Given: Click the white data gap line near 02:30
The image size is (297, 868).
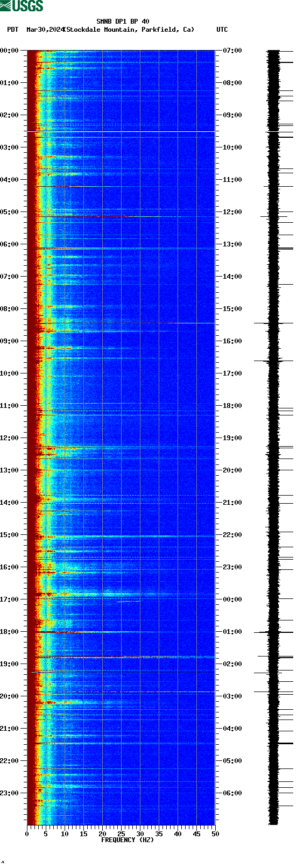Looking at the screenshot, I should (121, 131).
